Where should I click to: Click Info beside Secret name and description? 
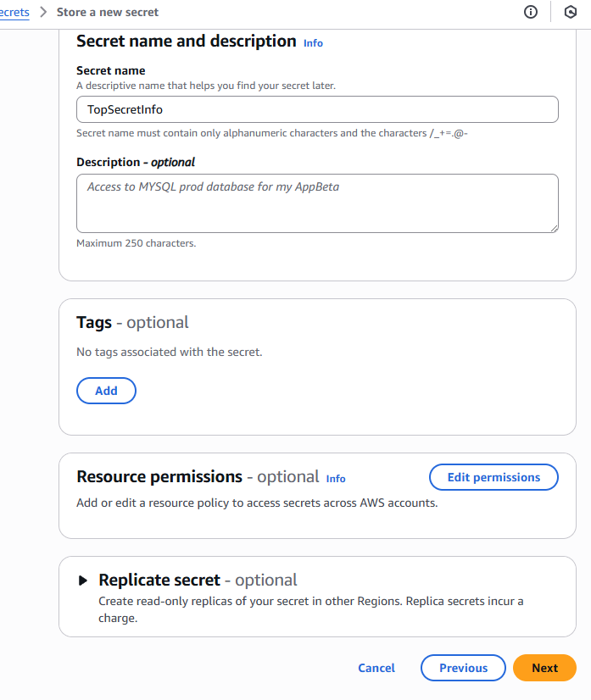click(313, 42)
